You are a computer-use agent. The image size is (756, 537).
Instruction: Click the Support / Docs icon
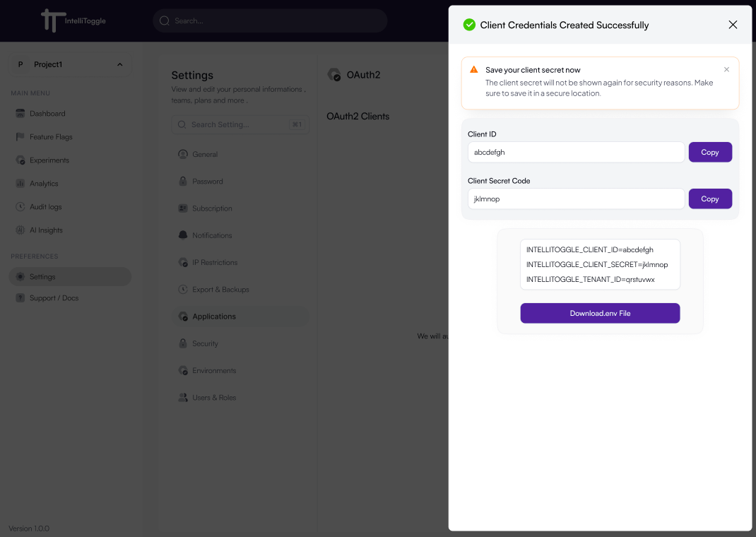[20, 298]
